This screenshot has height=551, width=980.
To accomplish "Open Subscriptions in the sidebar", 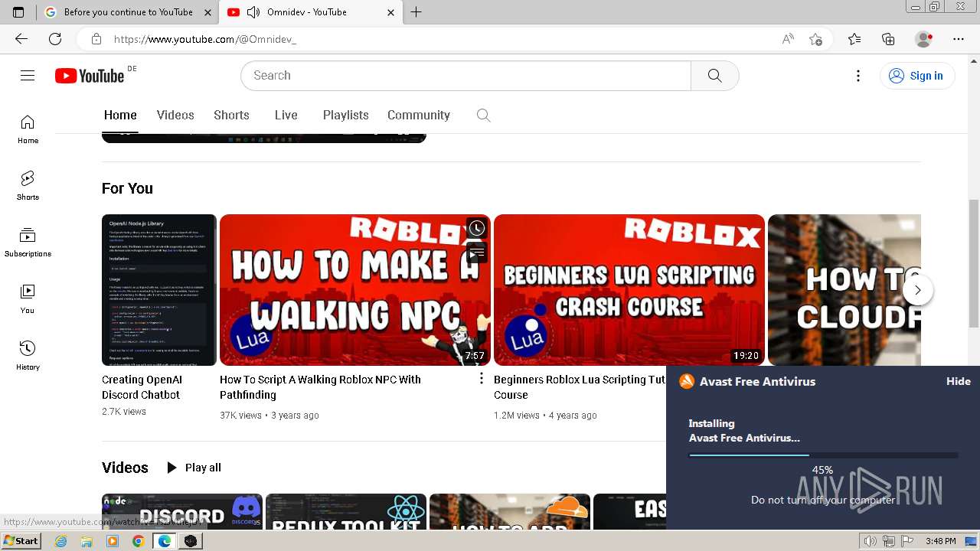I will pos(28,243).
